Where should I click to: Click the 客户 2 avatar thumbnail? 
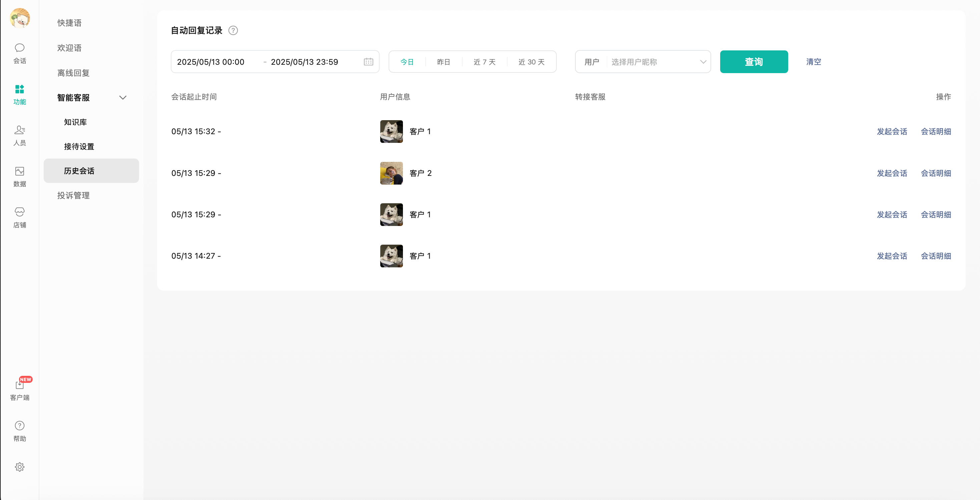391,173
